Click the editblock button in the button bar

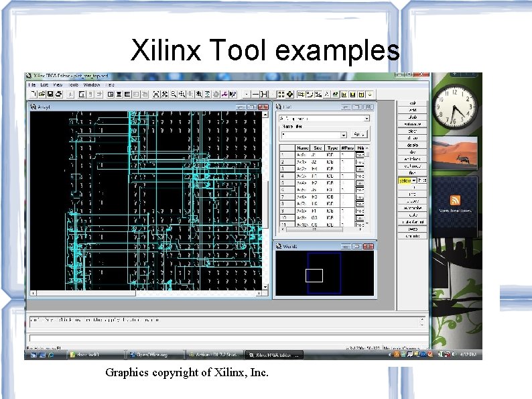pos(412,159)
